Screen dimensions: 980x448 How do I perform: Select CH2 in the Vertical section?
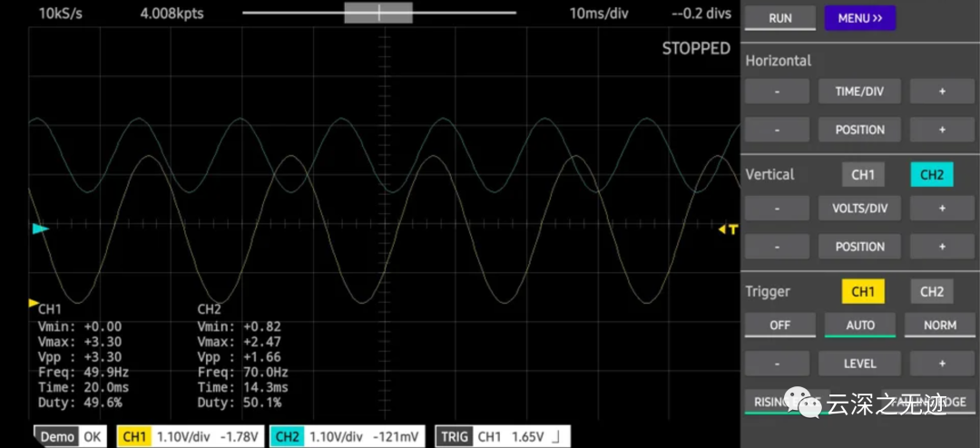click(932, 175)
